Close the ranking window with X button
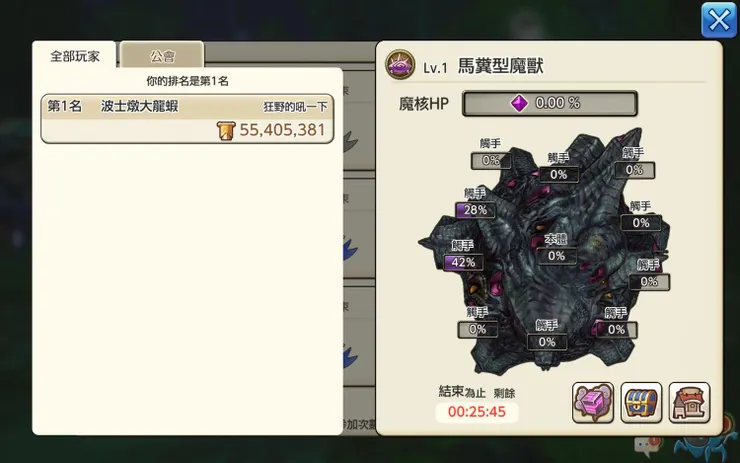 (718, 20)
